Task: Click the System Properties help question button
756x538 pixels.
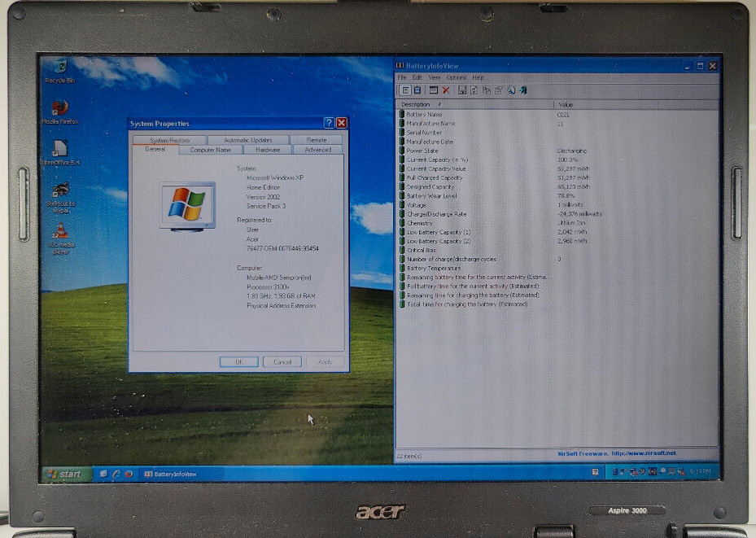Action: tap(329, 123)
